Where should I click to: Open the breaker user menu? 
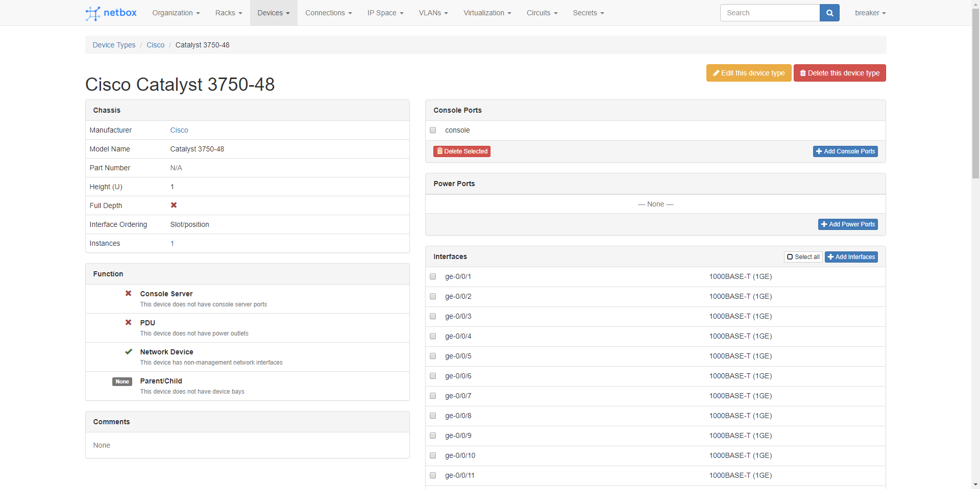click(x=870, y=13)
